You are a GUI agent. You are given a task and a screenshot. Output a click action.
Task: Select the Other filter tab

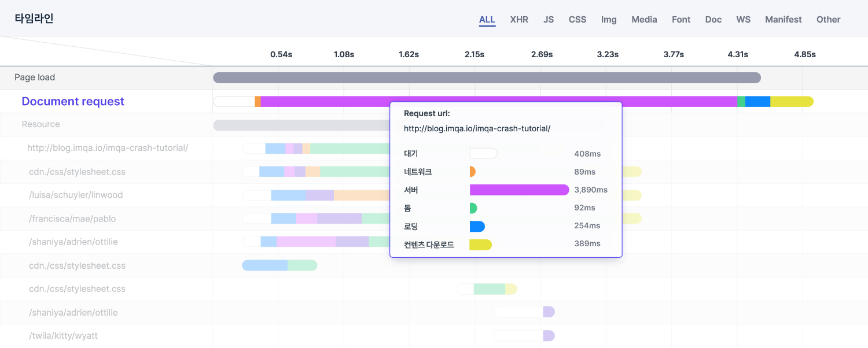coord(829,20)
